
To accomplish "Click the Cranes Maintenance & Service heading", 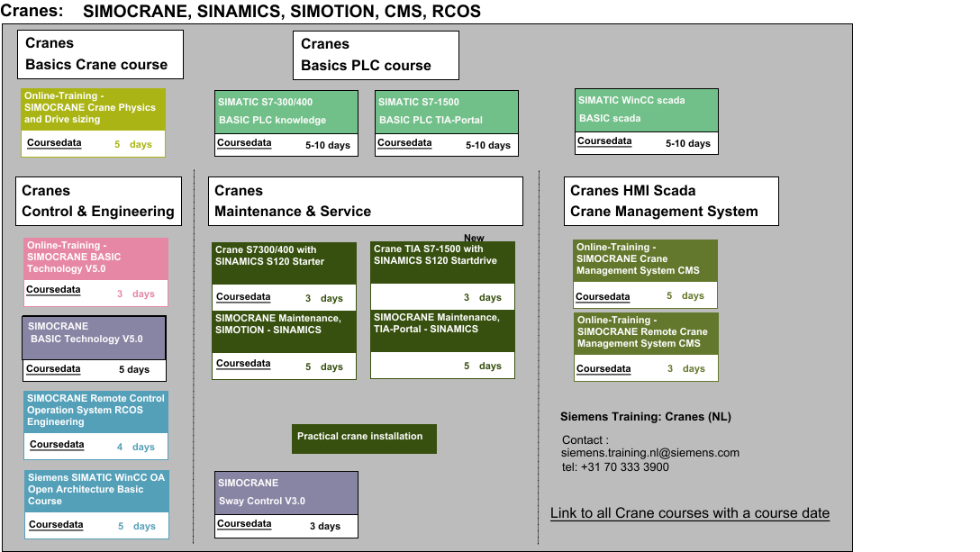I will pos(366,202).
